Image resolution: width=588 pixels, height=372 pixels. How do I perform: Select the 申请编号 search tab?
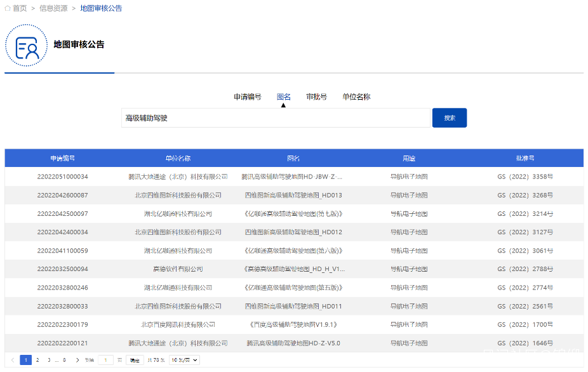[247, 97]
